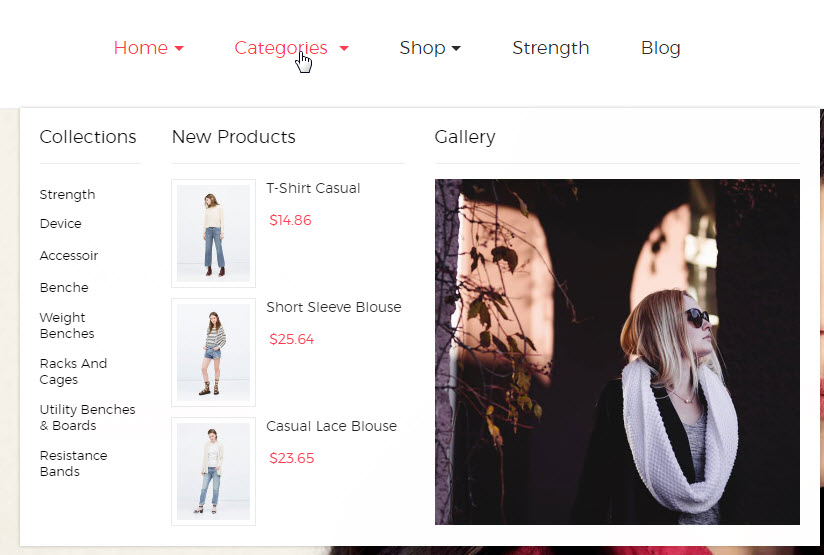Click the New Products heading
Viewport: 824px width, 555px height.
pos(234,137)
